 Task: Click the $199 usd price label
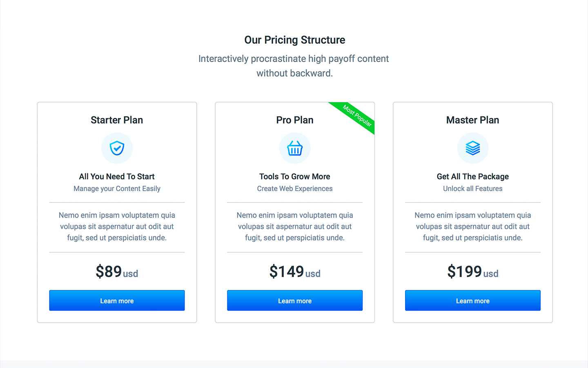472,271
